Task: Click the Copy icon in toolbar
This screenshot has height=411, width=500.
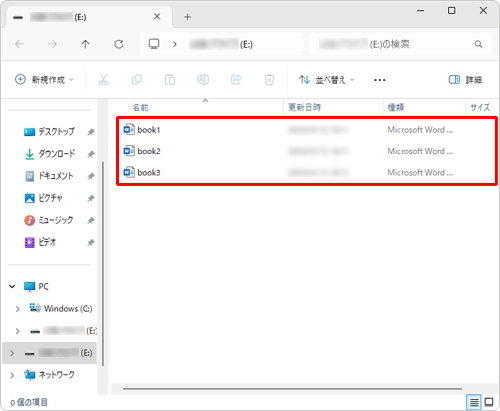Action: tap(137, 80)
